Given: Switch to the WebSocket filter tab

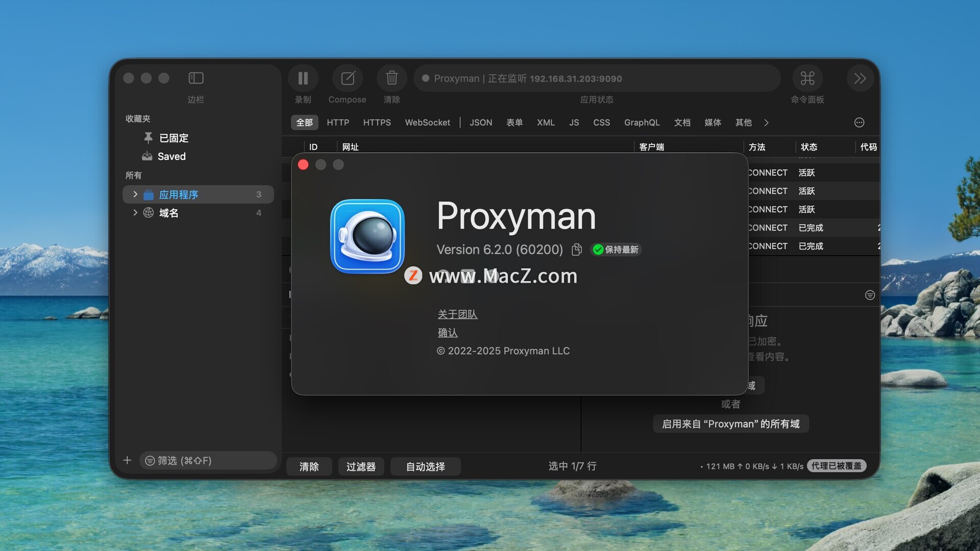Looking at the screenshot, I should [427, 122].
